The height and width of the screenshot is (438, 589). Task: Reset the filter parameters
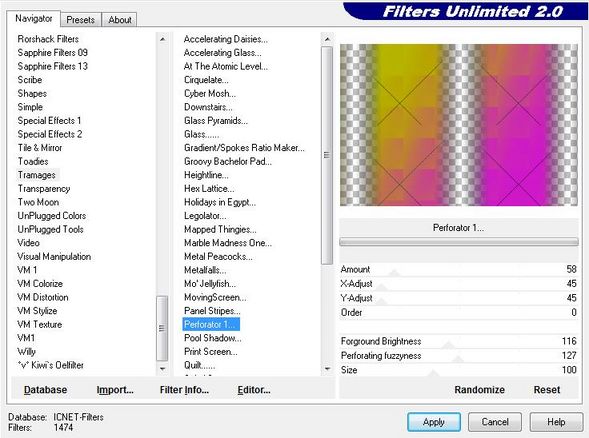point(547,390)
